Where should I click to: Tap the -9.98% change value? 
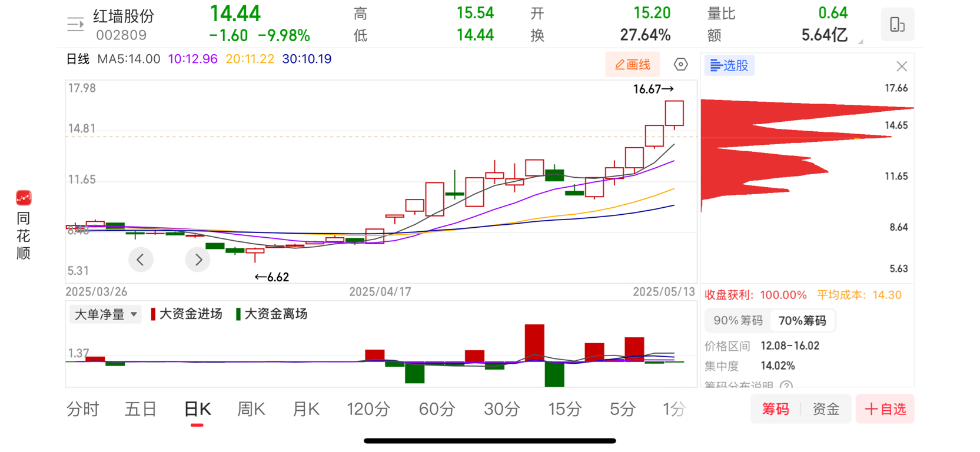[x=284, y=36]
